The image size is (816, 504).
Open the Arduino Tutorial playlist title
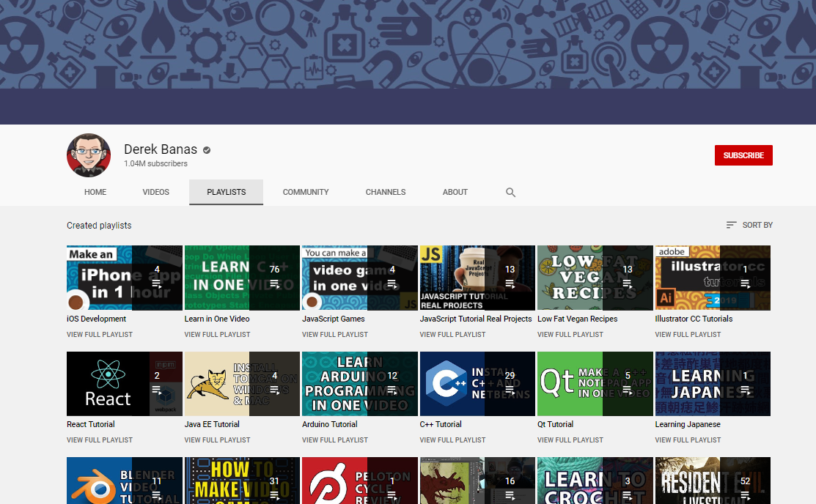(330, 424)
